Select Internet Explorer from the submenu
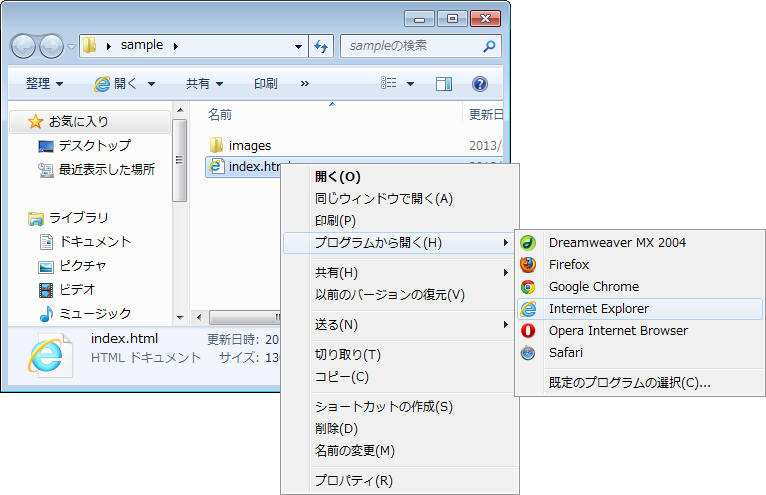Screen dimensions: 766x495 pyautogui.click(x=598, y=309)
